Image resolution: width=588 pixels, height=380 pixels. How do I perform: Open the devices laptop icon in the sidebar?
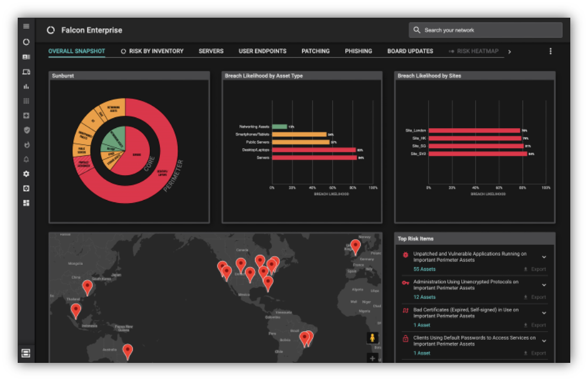pos(26,71)
